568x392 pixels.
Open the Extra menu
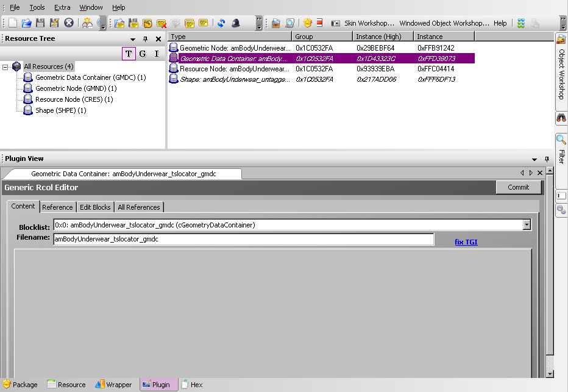pos(62,7)
